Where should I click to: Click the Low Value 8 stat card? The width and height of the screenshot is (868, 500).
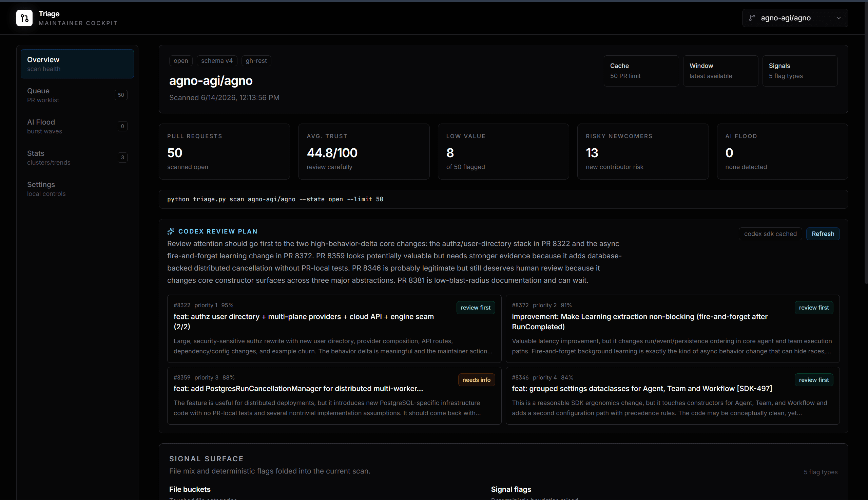click(x=503, y=151)
